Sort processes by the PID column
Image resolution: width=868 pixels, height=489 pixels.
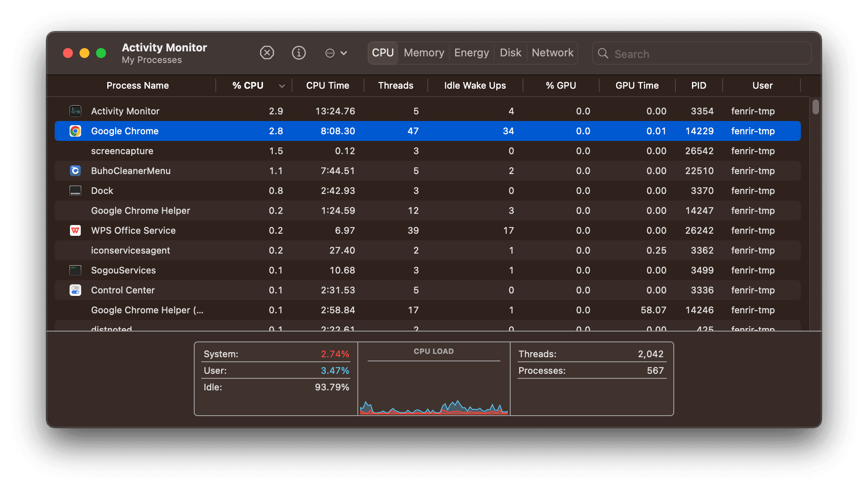[x=699, y=85]
